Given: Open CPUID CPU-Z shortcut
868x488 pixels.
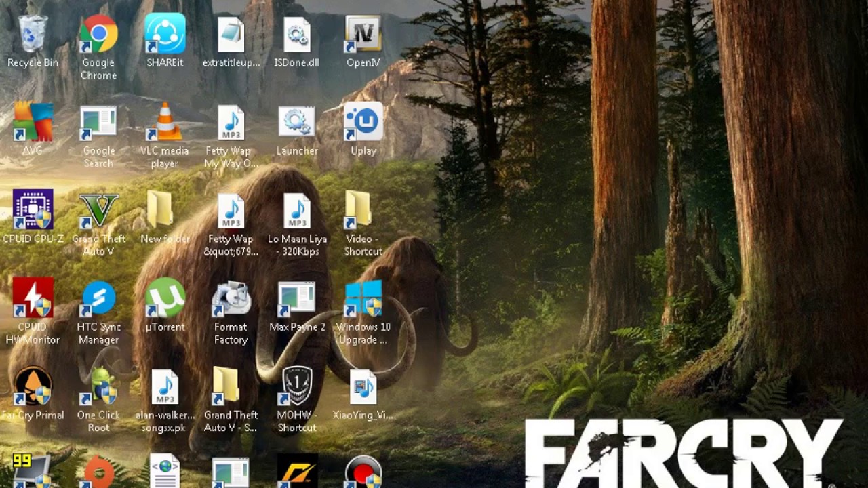Looking at the screenshot, I should (33, 210).
